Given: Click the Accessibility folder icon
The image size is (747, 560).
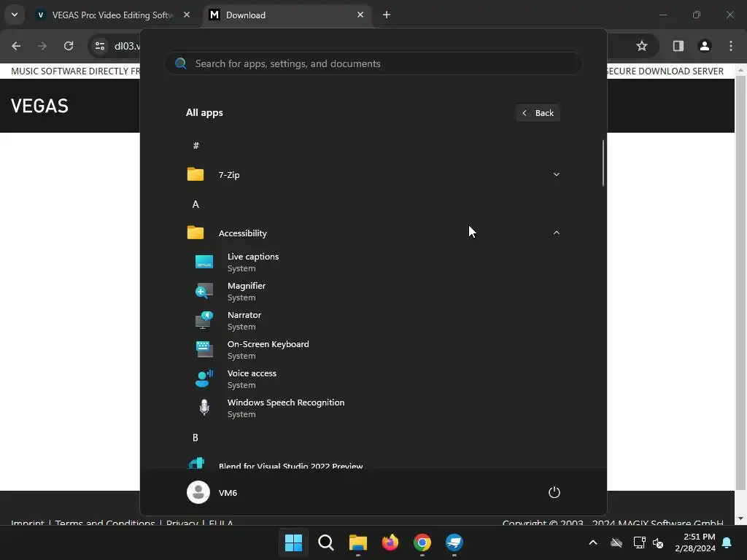Looking at the screenshot, I should 196,233.
